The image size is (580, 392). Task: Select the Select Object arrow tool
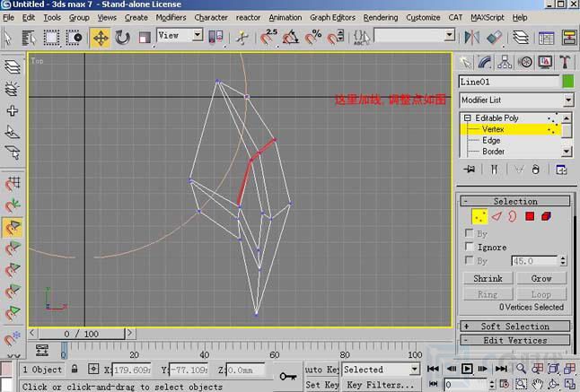7,38
